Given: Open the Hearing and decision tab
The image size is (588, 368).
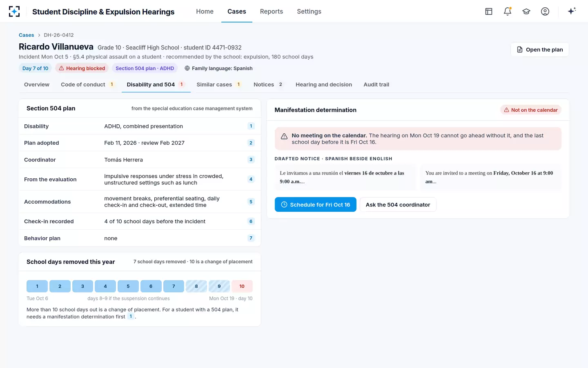Looking at the screenshot, I should [324, 85].
